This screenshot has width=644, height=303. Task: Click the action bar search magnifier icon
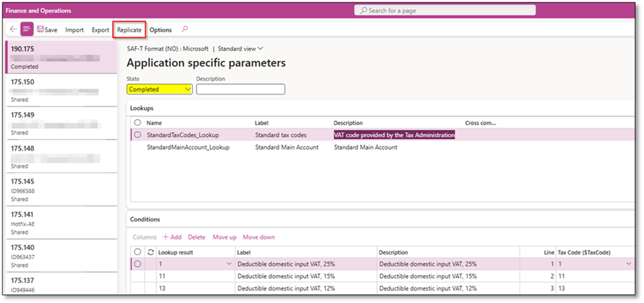click(185, 30)
